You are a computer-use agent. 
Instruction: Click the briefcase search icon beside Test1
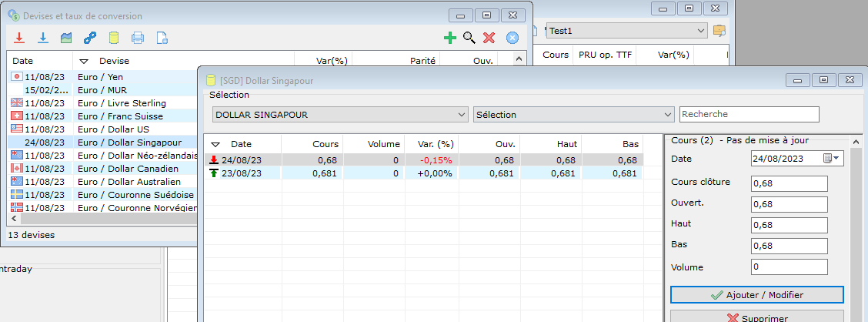click(719, 31)
